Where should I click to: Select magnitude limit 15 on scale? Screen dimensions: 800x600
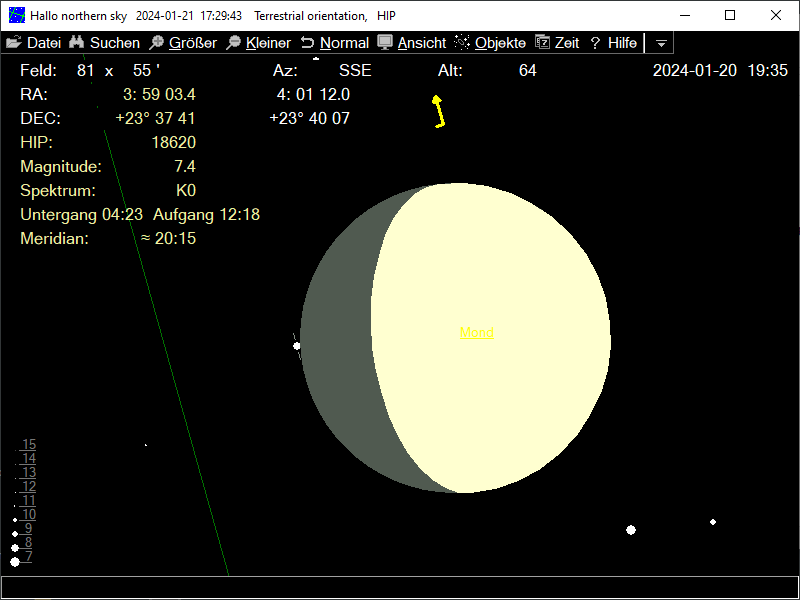click(28, 445)
